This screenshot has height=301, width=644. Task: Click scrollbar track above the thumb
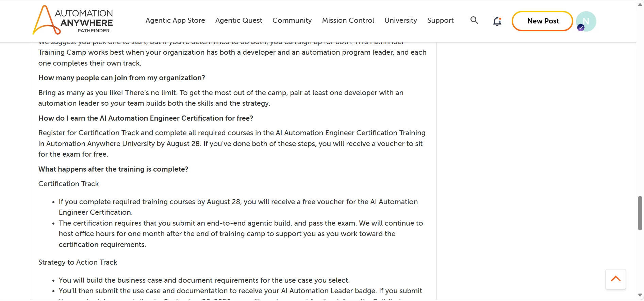(x=640, y=102)
